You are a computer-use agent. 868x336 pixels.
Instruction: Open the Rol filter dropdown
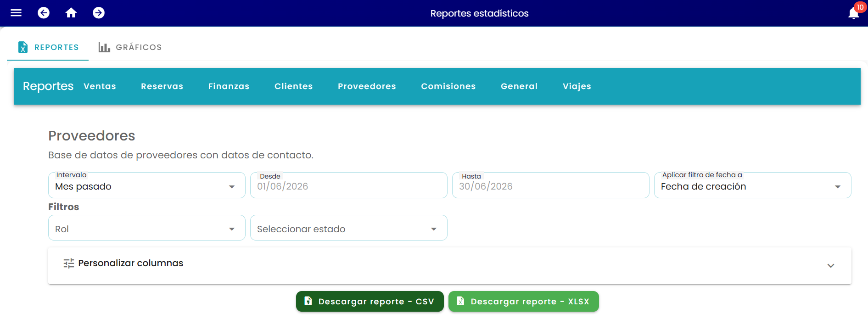[147, 228]
